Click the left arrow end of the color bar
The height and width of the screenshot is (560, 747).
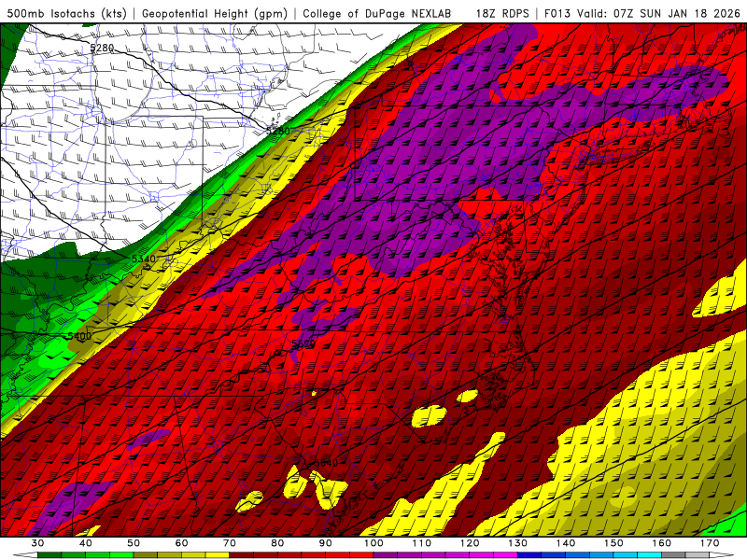(25, 555)
